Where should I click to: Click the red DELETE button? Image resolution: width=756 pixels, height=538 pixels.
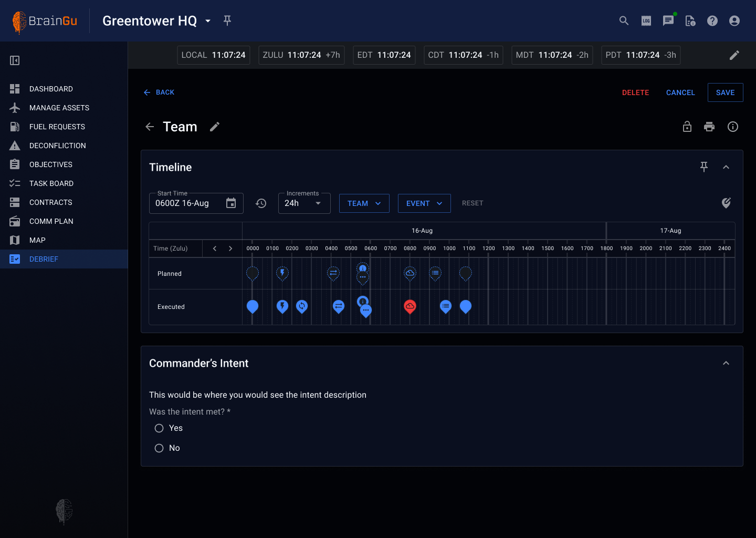(x=635, y=92)
